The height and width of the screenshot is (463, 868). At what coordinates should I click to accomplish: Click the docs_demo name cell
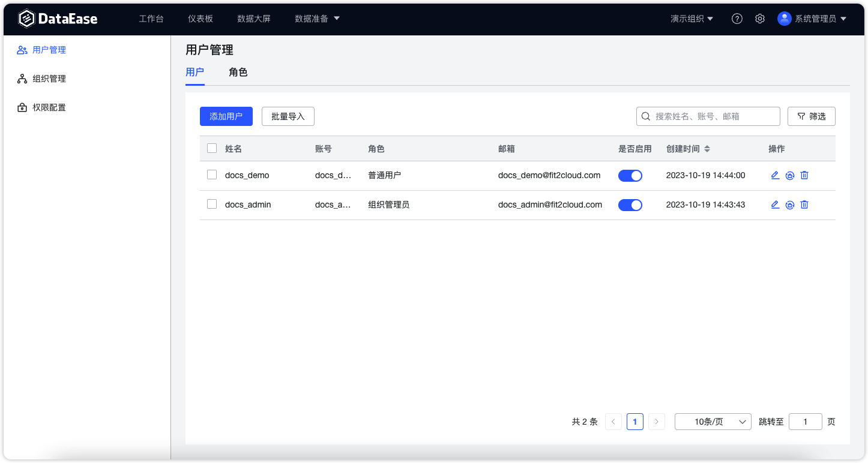247,175
